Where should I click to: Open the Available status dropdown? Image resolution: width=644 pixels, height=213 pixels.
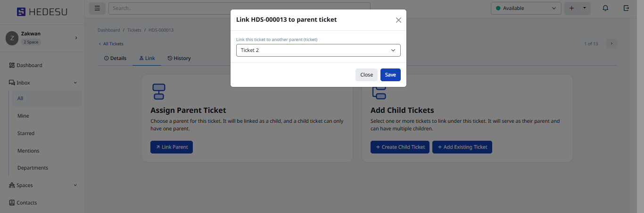click(x=526, y=8)
